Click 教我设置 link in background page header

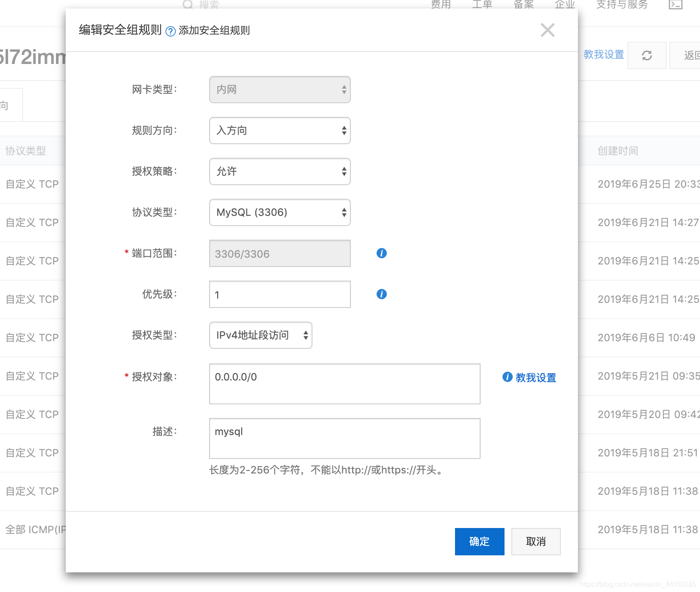(x=604, y=55)
